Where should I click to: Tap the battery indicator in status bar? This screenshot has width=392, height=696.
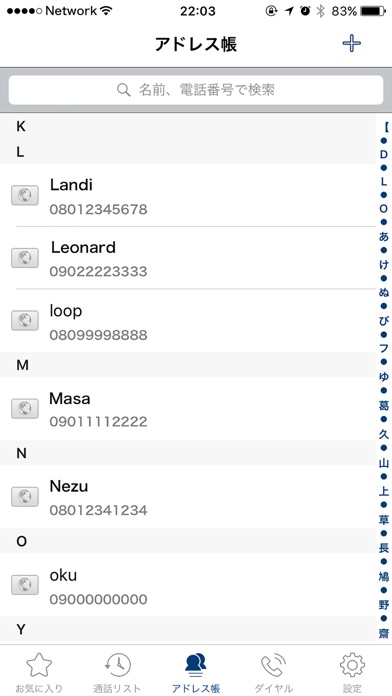pyautogui.click(x=373, y=11)
